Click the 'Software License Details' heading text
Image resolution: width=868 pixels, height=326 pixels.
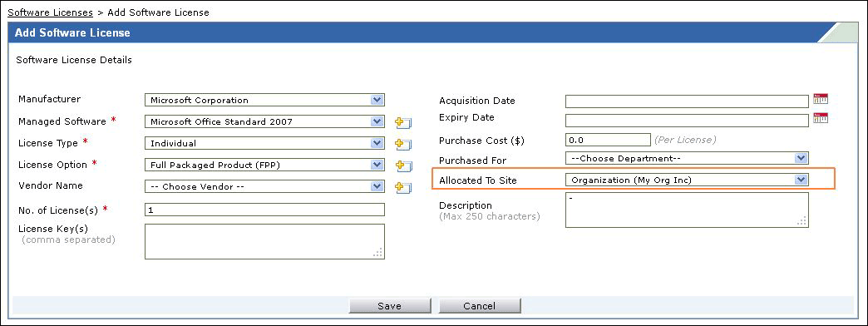(x=74, y=60)
